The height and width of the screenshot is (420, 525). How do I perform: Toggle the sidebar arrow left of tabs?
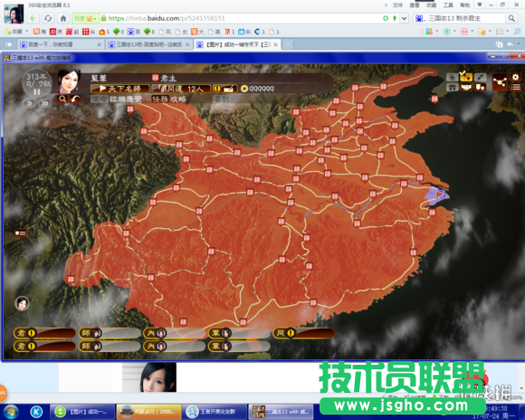tap(8, 44)
